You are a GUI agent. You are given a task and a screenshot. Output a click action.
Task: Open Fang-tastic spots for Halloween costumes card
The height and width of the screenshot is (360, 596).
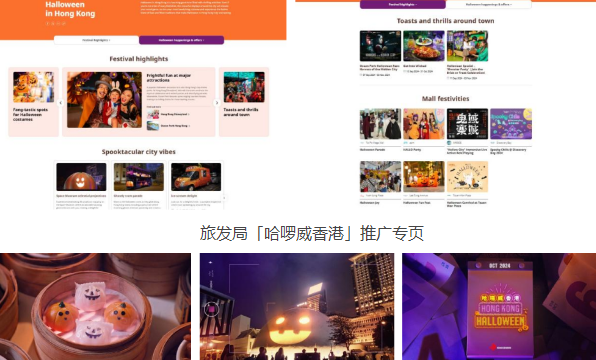33,102
